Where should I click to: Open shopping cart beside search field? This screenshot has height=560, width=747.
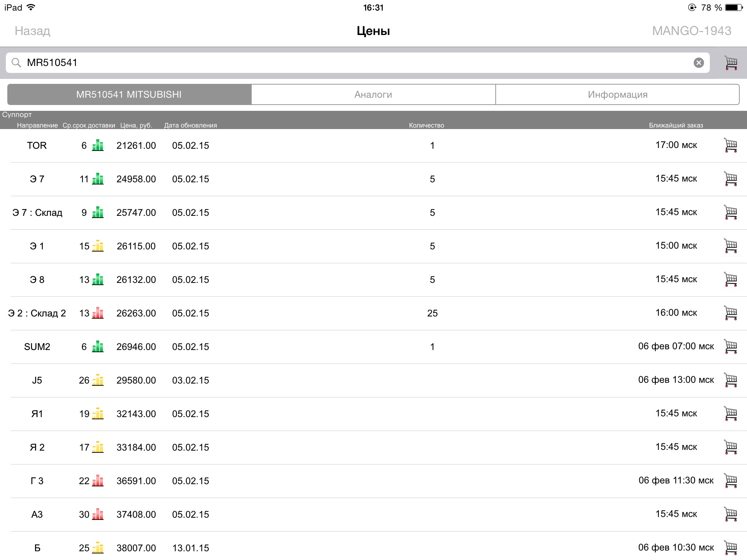pyautogui.click(x=731, y=63)
